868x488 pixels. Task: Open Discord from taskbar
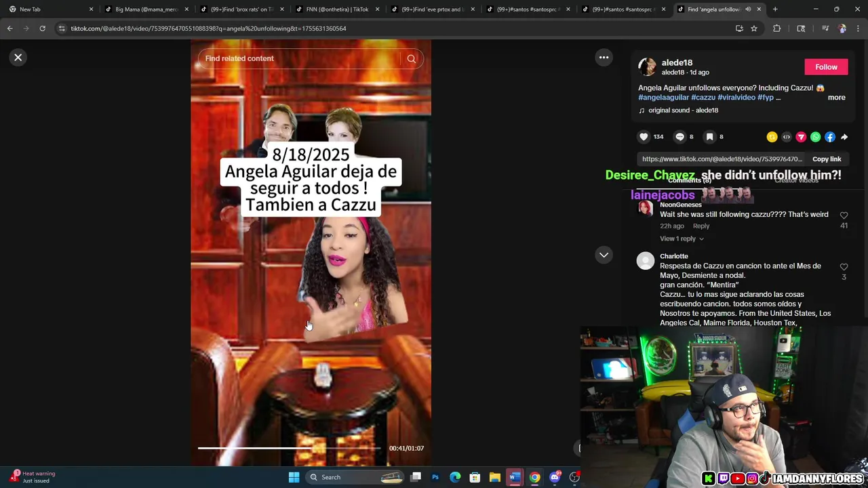tap(555, 477)
